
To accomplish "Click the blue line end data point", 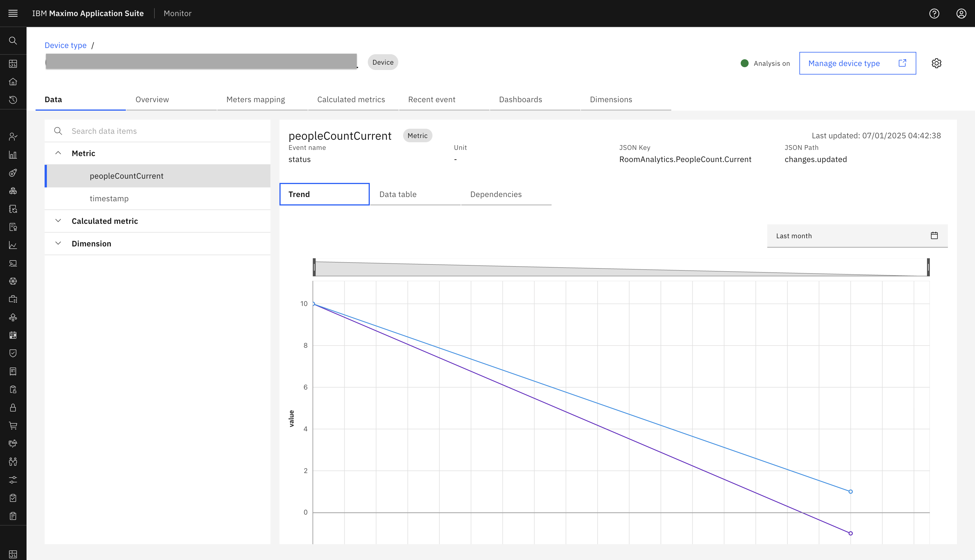I will tap(851, 491).
